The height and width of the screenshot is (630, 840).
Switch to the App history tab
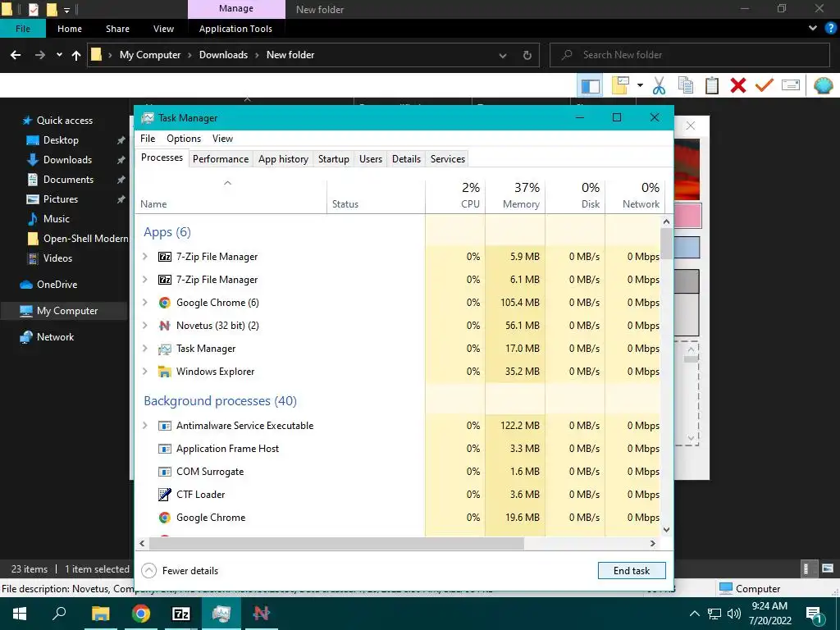pos(283,159)
